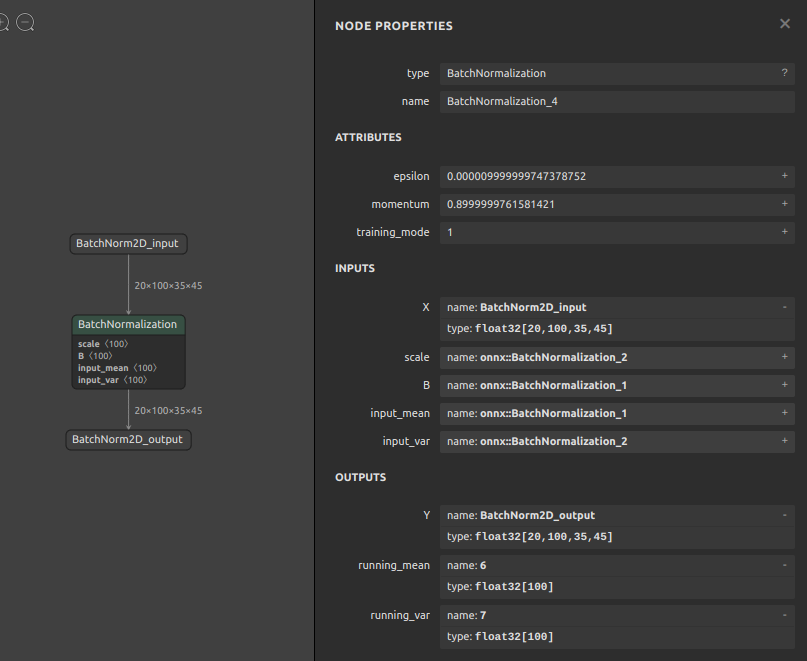The image size is (807, 661).
Task: Collapse the running_var output minus sign
Action: (x=784, y=615)
